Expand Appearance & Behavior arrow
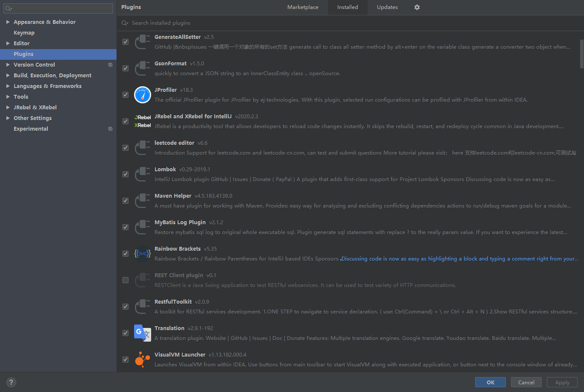Image resolution: width=584 pixels, height=392 pixels. pyautogui.click(x=8, y=22)
